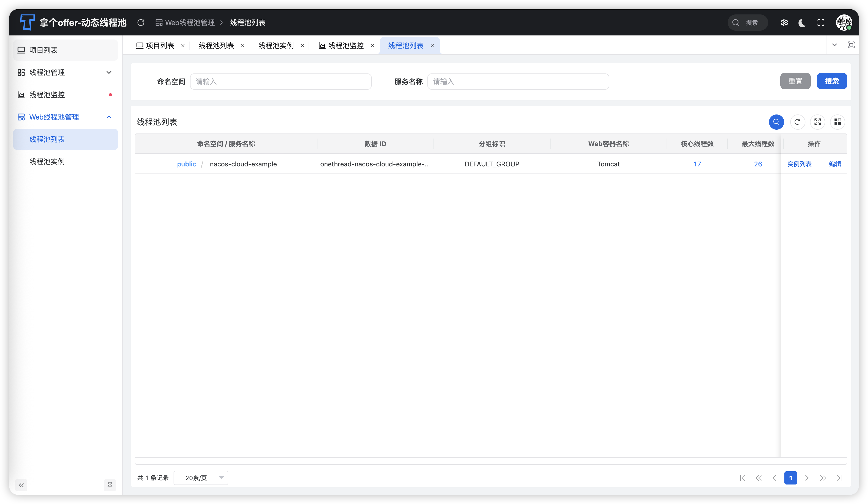Close the 项目列表 tab

(x=183, y=46)
